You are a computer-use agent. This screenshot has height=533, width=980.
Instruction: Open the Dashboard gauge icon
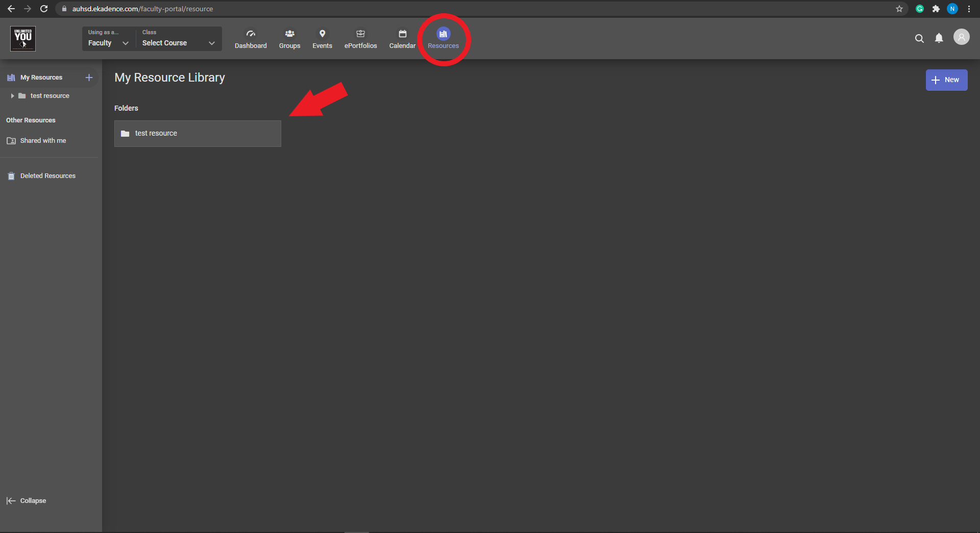coord(251,34)
